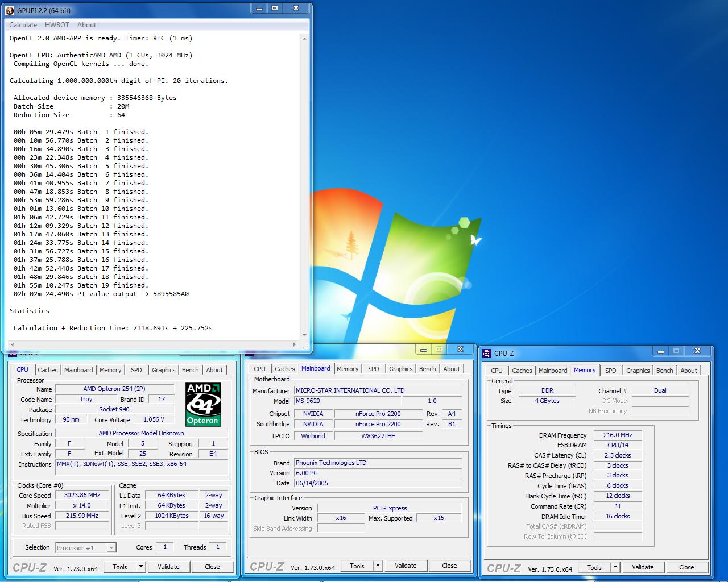The height and width of the screenshot is (582, 728).
Task: Go to About tab in Memory window
Action: point(689,371)
